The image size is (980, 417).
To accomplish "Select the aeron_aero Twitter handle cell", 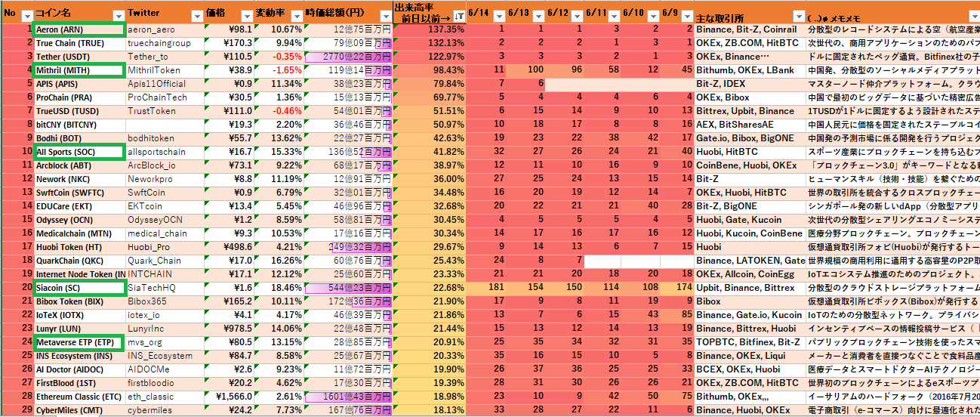I will click(165, 29).
